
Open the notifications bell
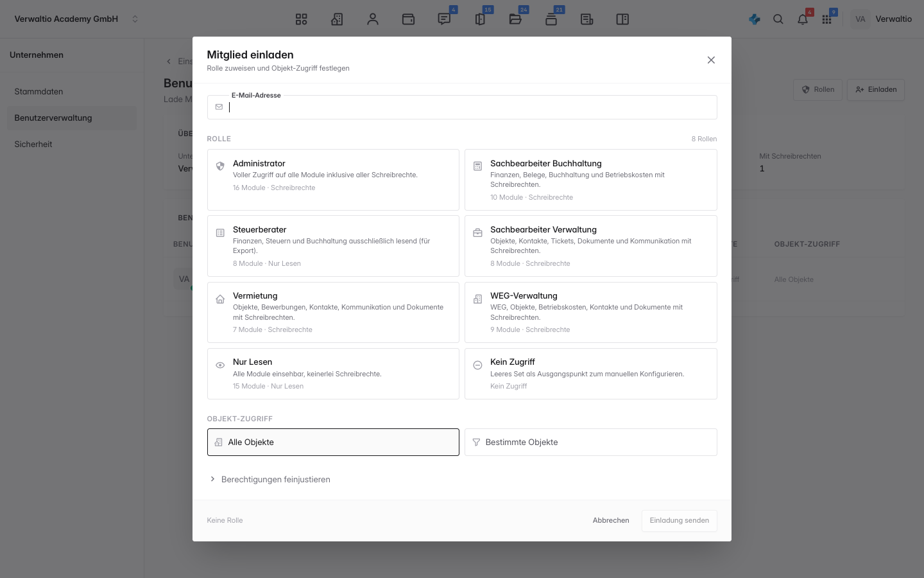pyautogui.click(x=803, y=19)
